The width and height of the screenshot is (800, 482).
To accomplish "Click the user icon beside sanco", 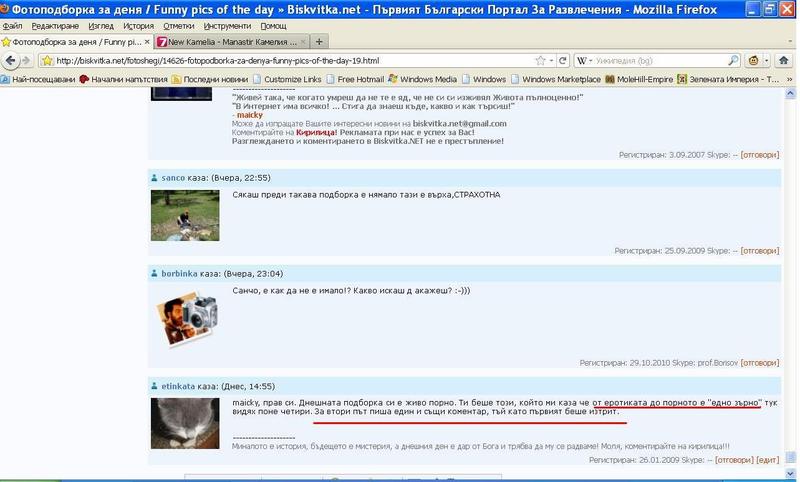I will click(154, 177).
